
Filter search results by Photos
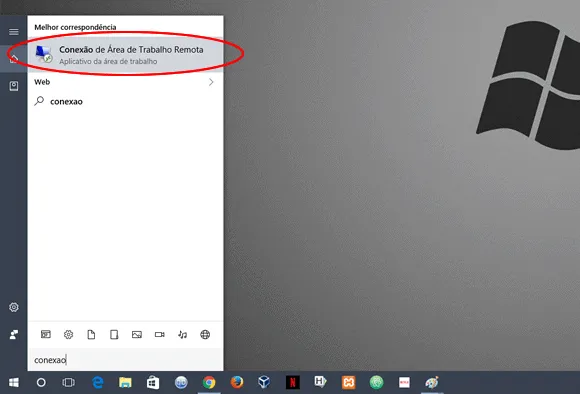tap(137, 334)
